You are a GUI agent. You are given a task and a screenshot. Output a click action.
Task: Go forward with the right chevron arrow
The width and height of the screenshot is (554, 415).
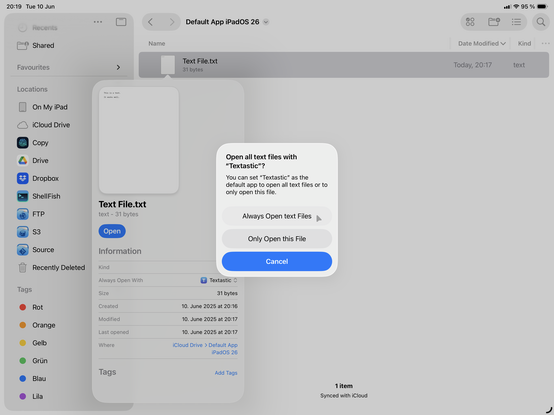click(x=172, y=22)
